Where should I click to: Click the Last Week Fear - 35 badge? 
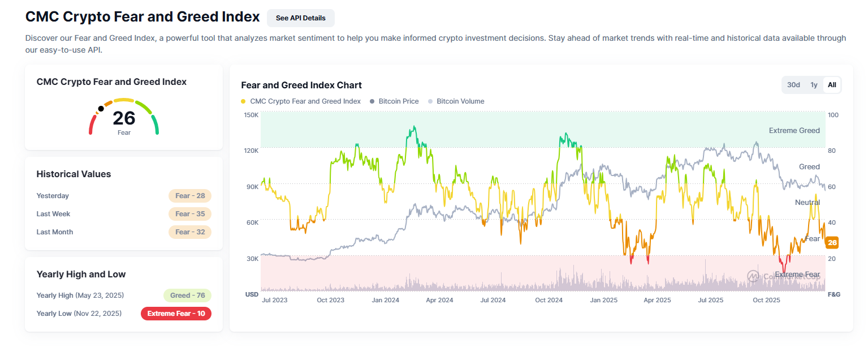click(189, 214)
